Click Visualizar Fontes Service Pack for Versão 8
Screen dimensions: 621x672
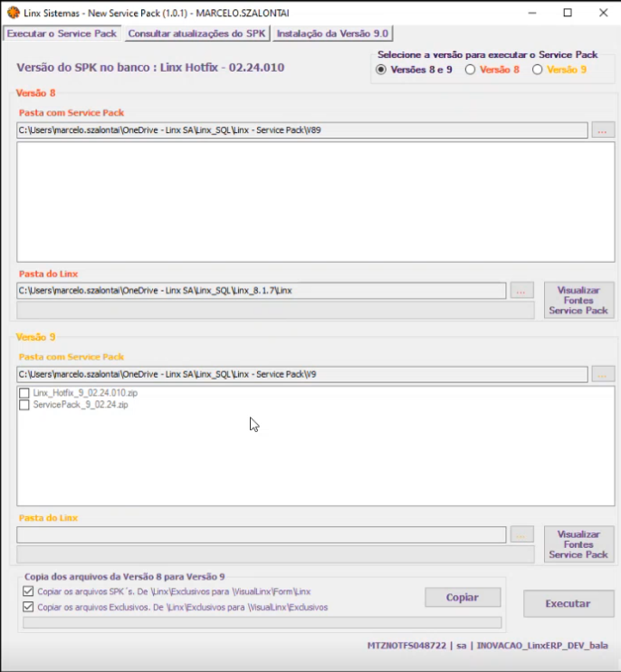click(x=578, y=300)
